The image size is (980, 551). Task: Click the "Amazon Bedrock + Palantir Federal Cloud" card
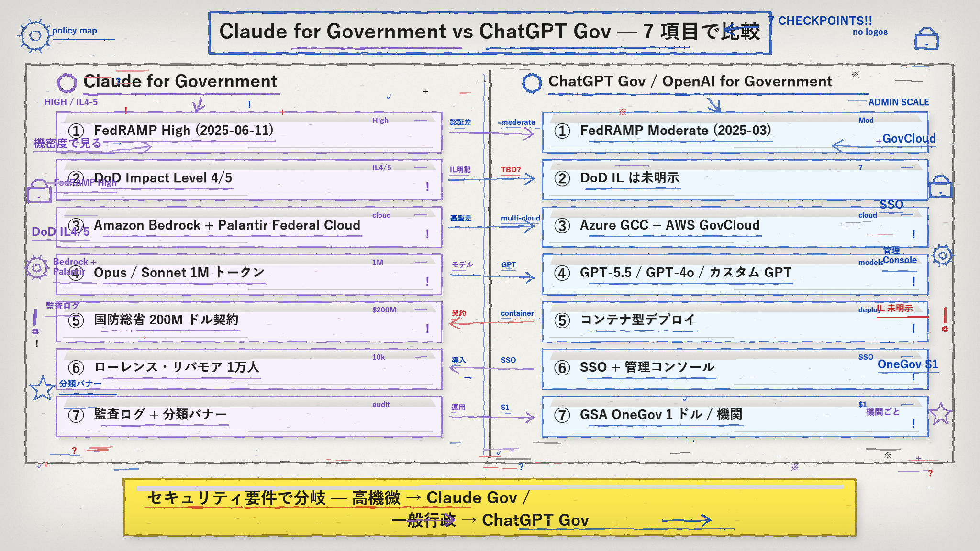point(249,227)
